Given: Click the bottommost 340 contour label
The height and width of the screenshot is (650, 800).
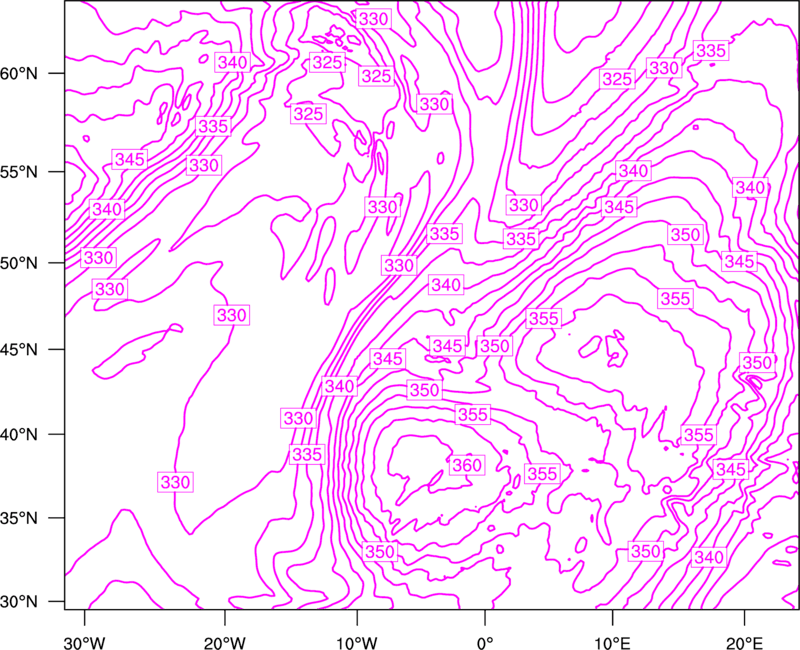Looking at the screenshot, I should 709,558.
